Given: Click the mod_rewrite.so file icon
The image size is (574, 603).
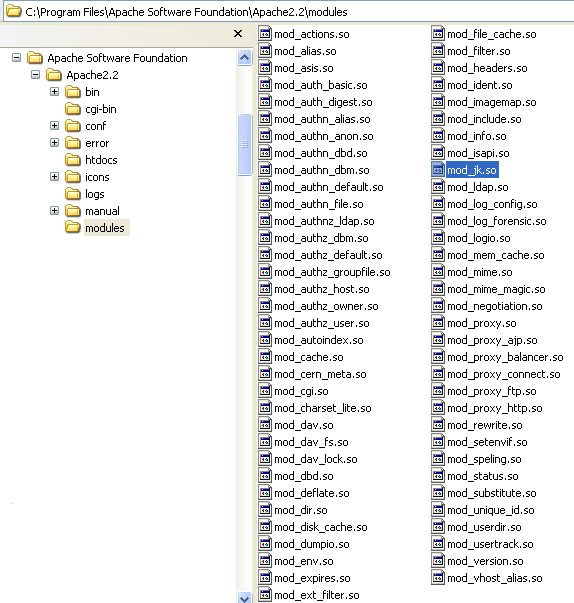Looking at the screenshot, I should [438, 425].
